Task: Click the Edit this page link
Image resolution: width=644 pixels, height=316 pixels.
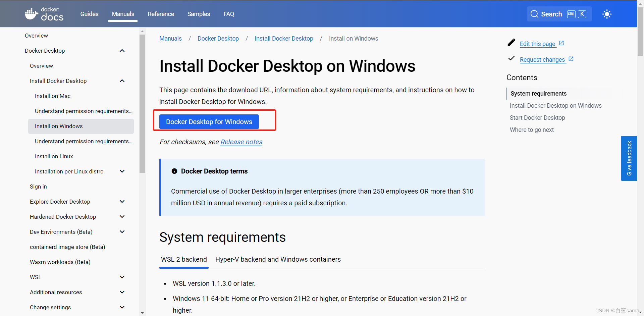Action: (x=537, y=44)
